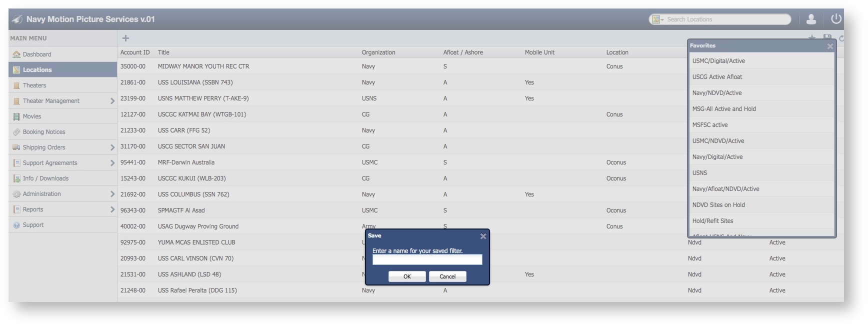Image resolution: width=868 pixels, height=326 pixels.
Task: Expand the Theater Management submenu arrow
Action: 112,101
